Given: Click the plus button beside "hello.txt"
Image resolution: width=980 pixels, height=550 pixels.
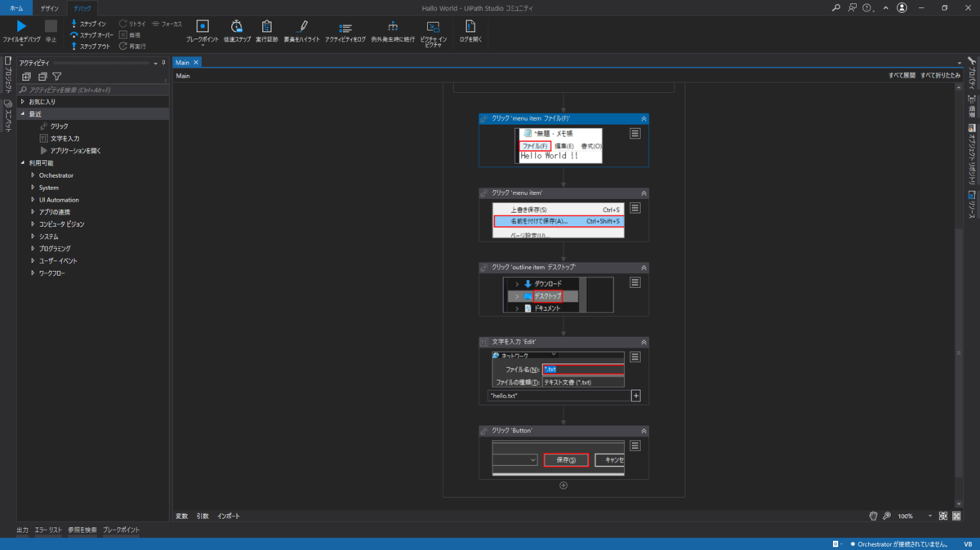Looking at the screenshot, I should coord(635,396).
